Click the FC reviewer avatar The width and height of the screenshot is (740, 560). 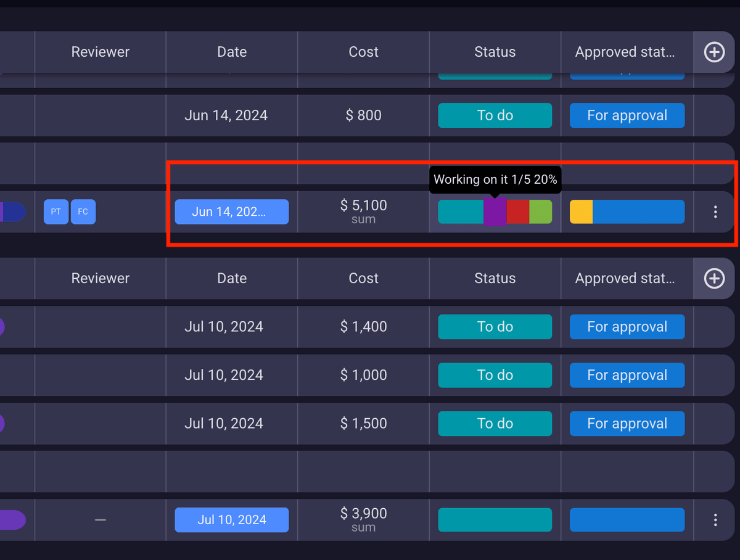83,212
